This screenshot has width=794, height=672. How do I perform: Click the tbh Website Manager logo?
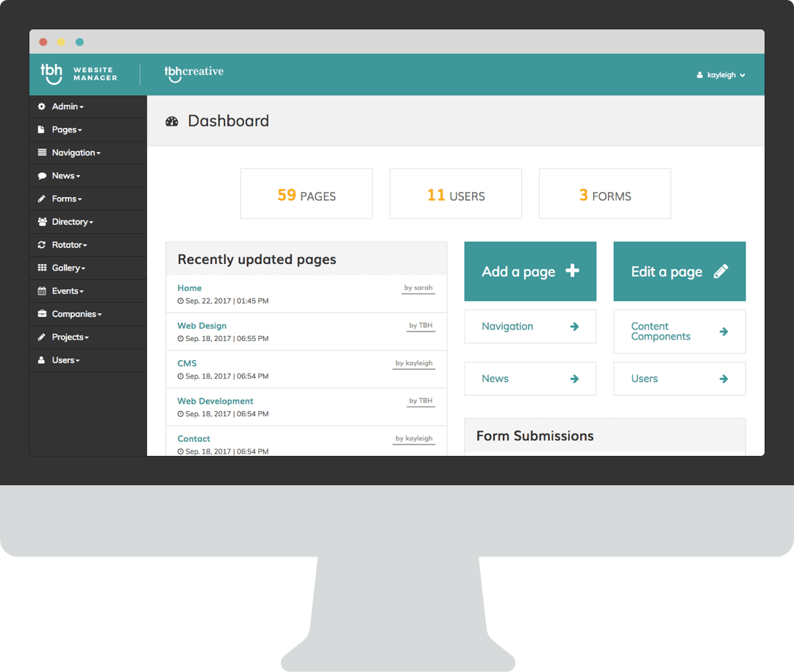point(79,74)
